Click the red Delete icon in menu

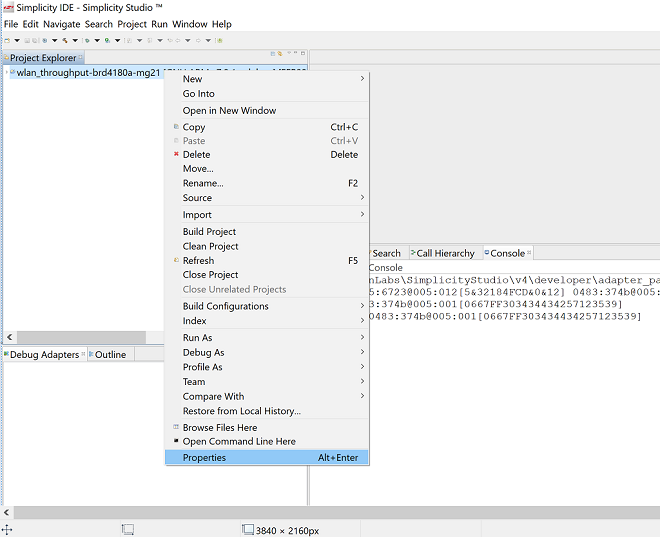click(176, 155)
